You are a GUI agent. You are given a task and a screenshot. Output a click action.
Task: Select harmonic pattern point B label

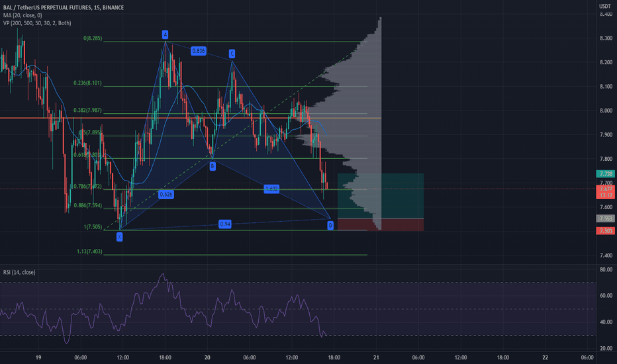[x=213, y=167]
